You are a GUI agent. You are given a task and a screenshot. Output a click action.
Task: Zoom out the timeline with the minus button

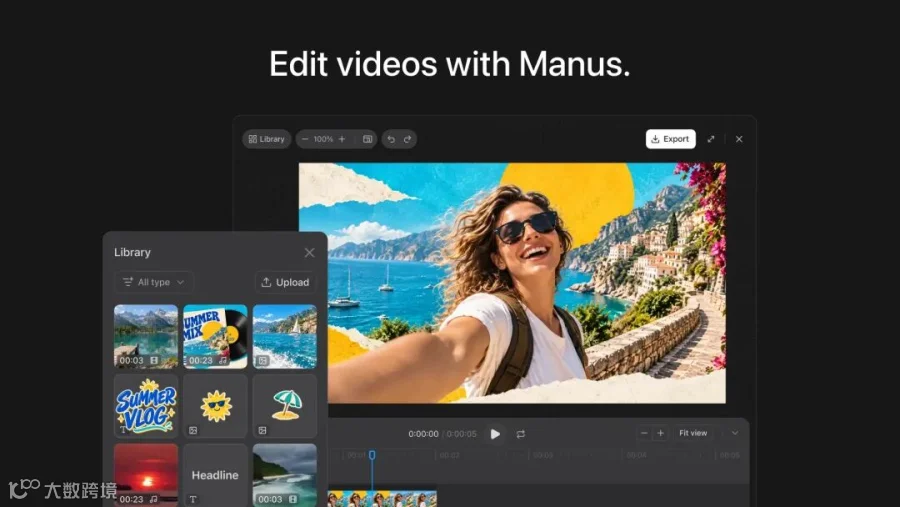click(644, 434)
